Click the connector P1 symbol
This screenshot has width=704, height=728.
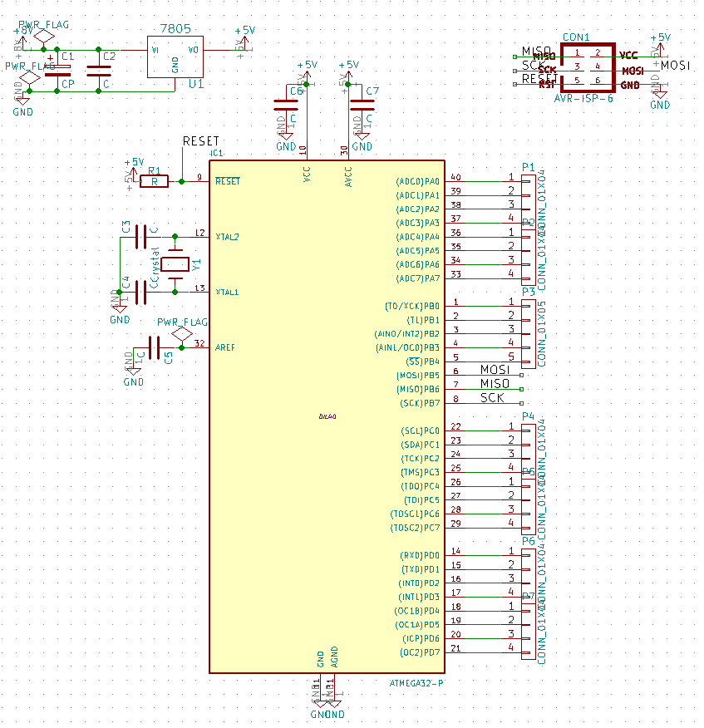coord(528,203)
